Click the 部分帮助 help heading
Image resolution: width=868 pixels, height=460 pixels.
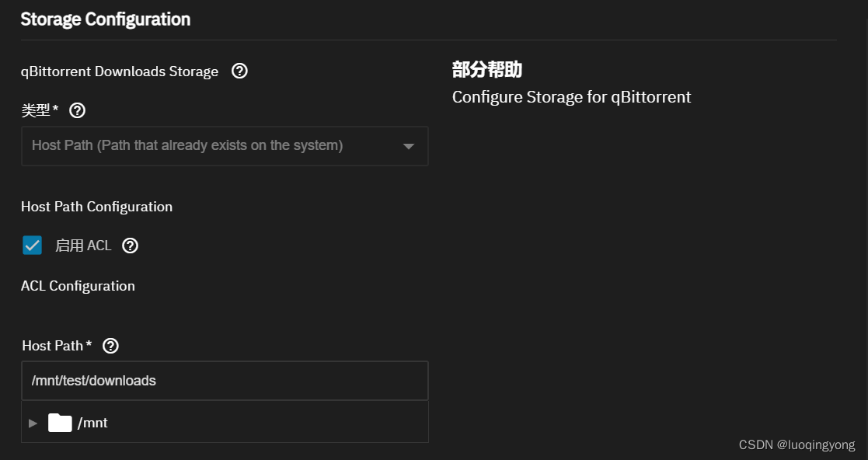coord(487,70)
